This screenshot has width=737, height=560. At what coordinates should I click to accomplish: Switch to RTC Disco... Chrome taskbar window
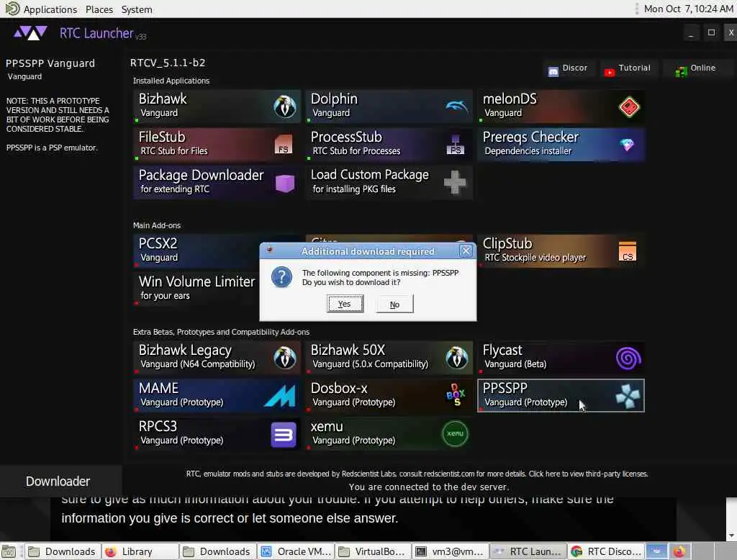606,551
